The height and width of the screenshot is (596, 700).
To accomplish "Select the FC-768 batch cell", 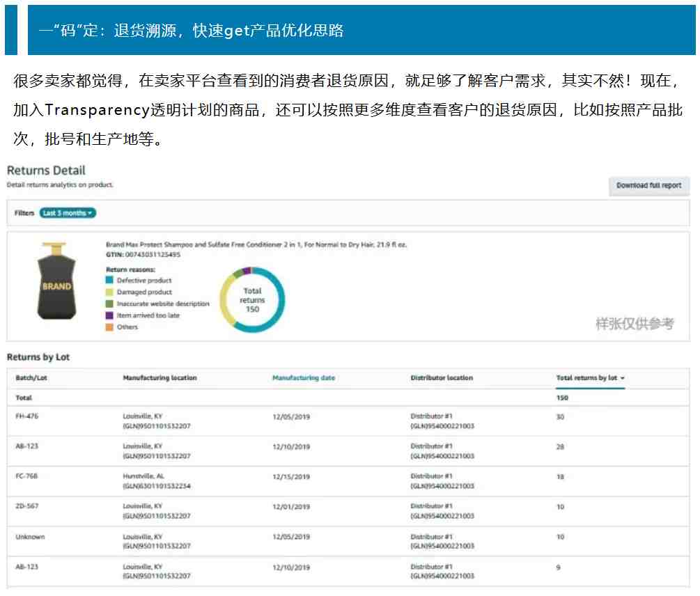I will 26,476.
